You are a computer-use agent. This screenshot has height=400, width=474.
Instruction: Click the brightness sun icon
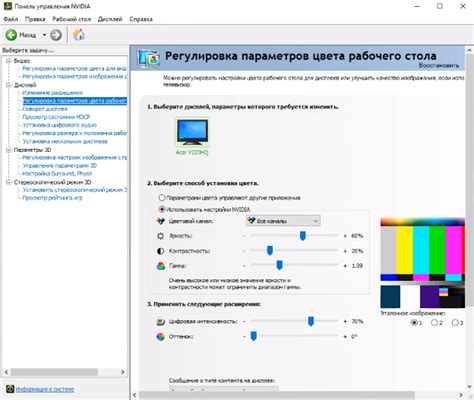point(161,236)
